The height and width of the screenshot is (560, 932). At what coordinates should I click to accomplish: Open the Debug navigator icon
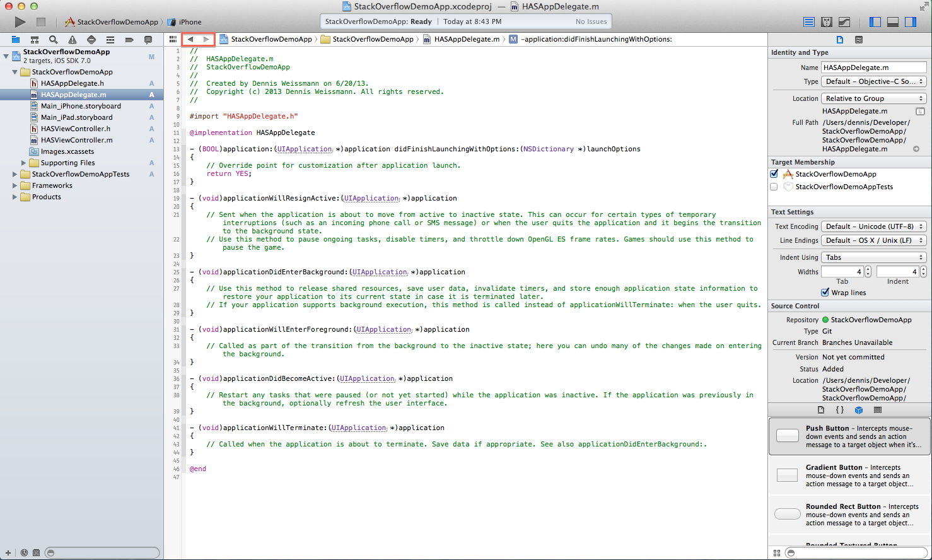coord(110,40)
